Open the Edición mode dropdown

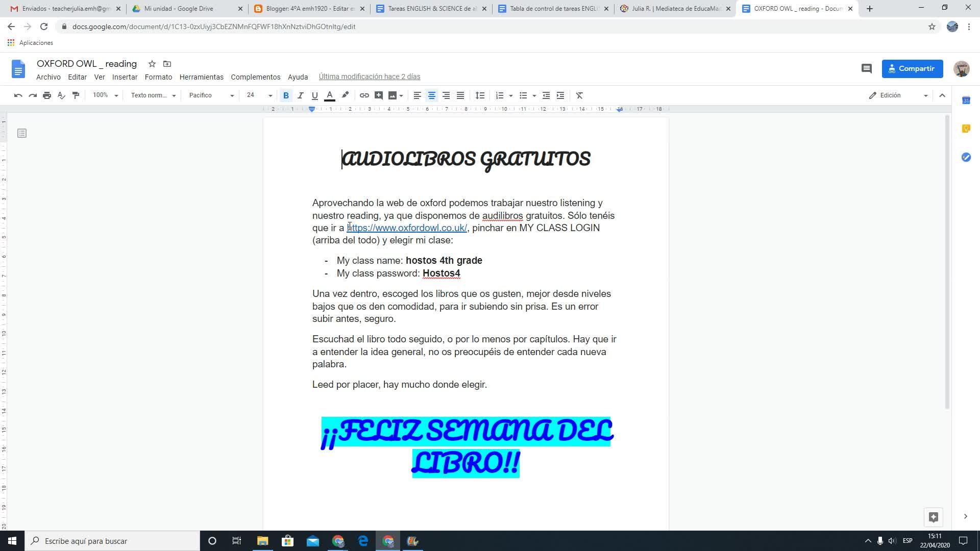click(898, 95)
